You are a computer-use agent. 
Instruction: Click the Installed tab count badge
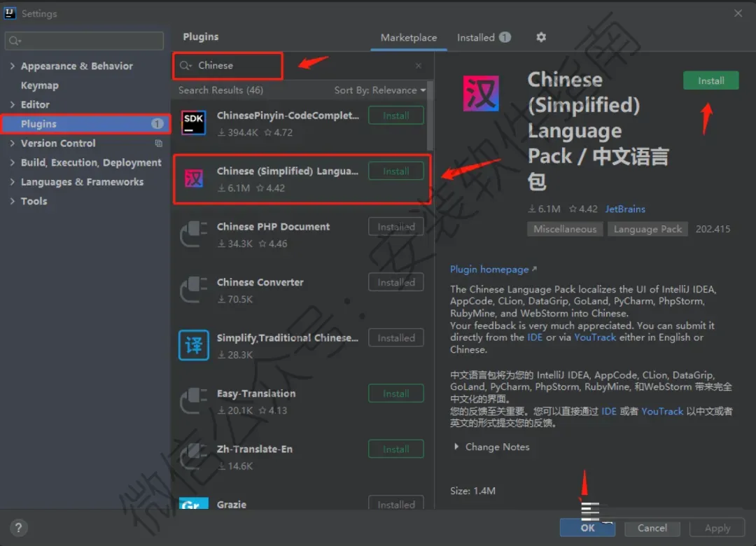tap(505, 37)
